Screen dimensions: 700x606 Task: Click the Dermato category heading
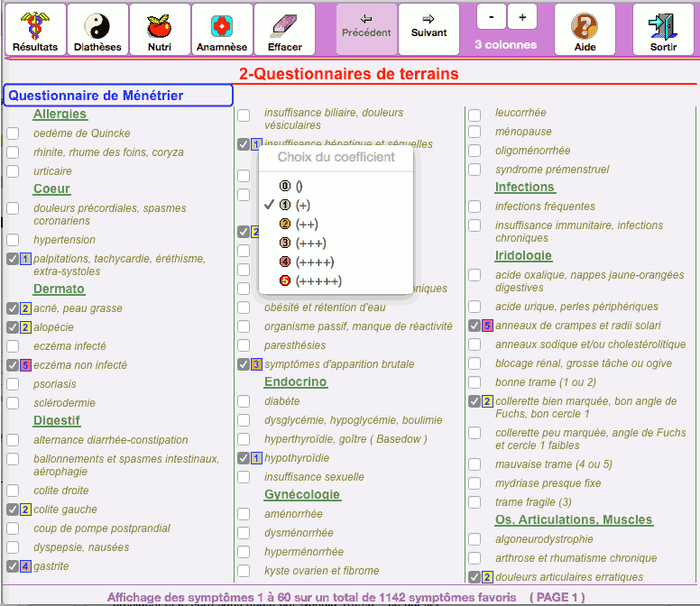coord(59,289)
